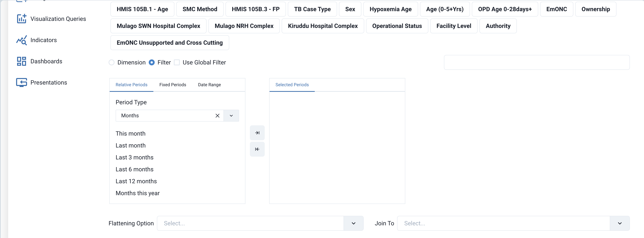Click SMC Method button
This screenshot has height=238, width=644.
[200, 9]
